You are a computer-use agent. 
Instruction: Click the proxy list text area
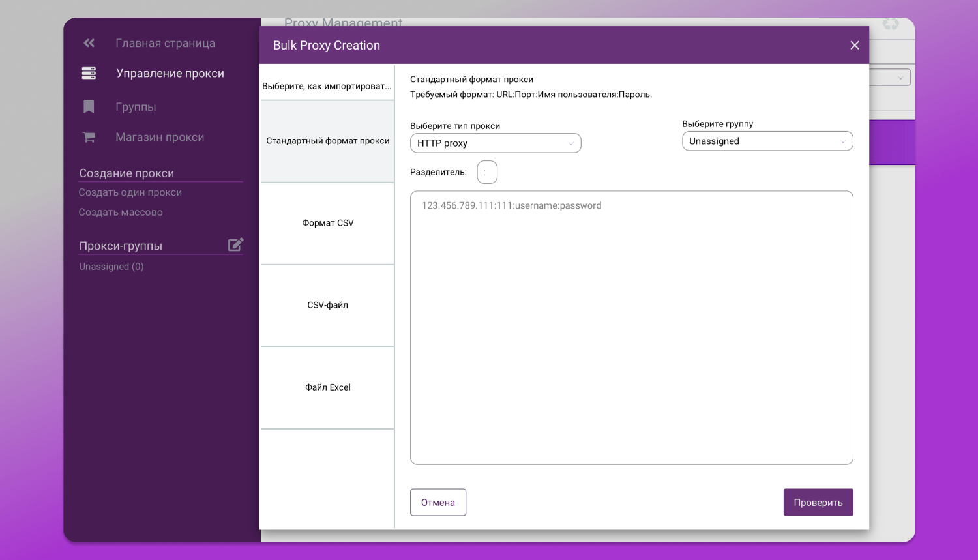[x=631, y=327]
